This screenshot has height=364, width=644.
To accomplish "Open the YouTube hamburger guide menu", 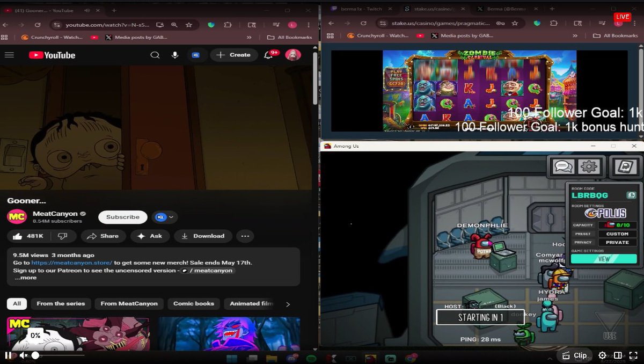I will [9, 55].
